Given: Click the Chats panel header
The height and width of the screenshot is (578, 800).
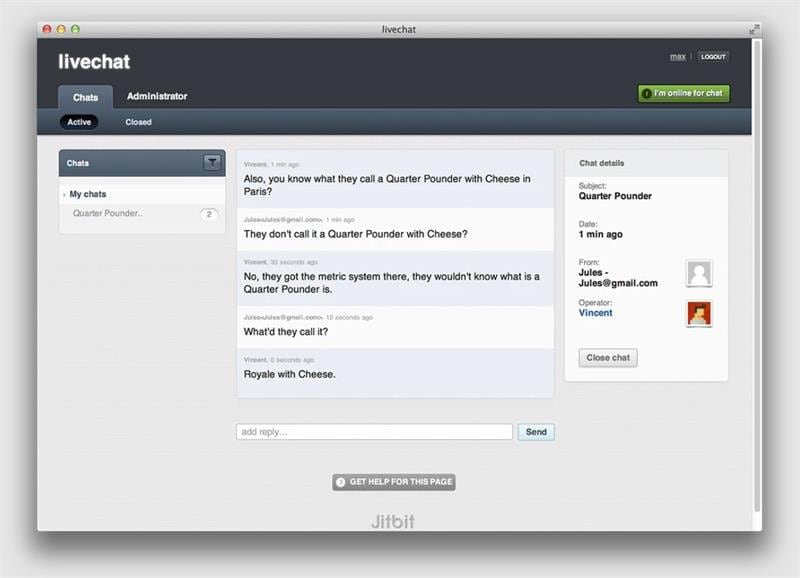Looking at the screenshot, I should [x=142, y=163].
